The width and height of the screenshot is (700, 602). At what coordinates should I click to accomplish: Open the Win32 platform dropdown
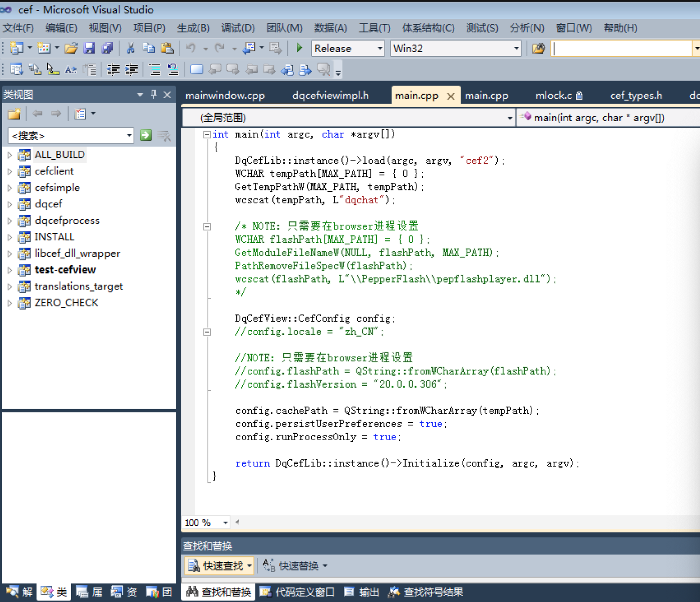pos(516,49)
